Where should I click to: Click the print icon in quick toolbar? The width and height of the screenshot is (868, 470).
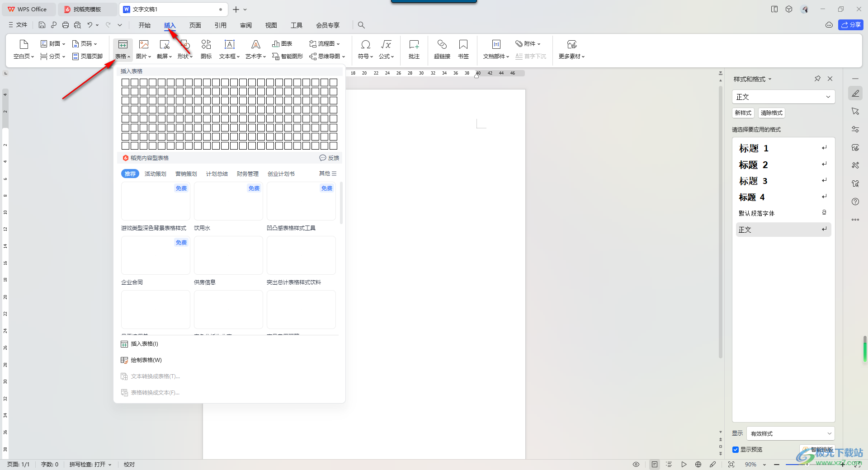tap(66, 25)
